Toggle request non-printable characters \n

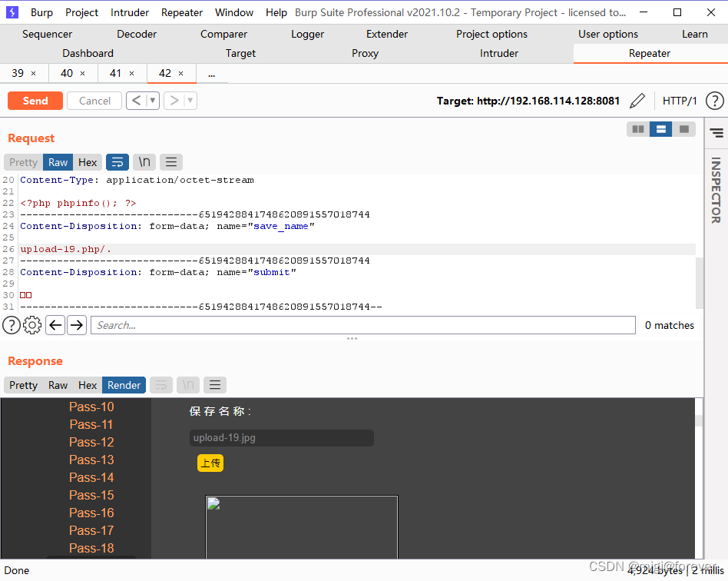tap(144, 162)
